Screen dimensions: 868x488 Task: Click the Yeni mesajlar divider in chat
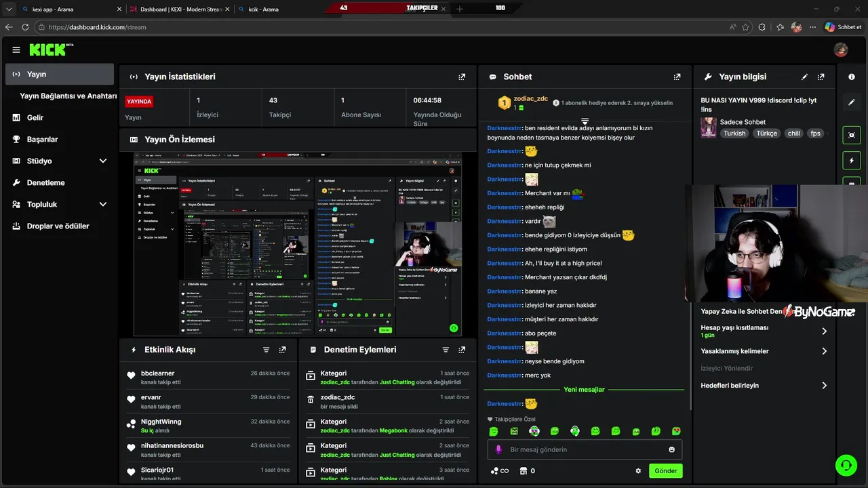pyautogui.click(x=584, y=390)
